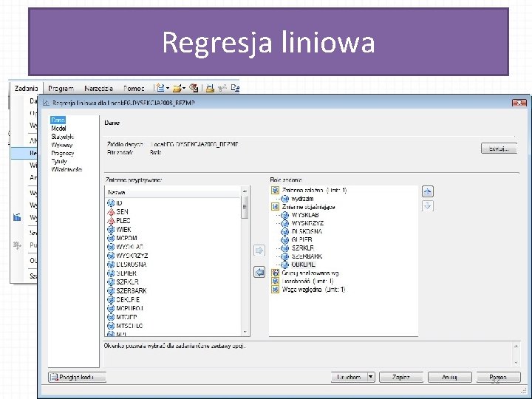Switch to the Model page
532x399 pixels.
pos(58,129)
